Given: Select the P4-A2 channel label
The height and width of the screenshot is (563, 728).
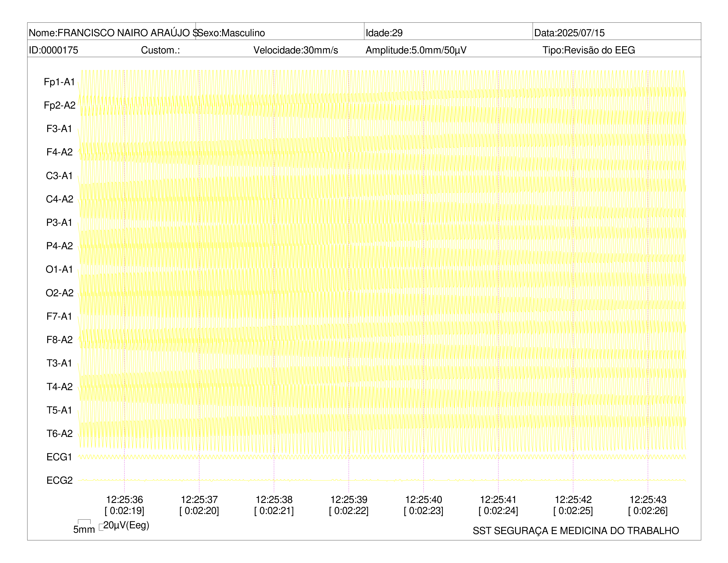Looking at the screenshot, I should click(x=60, y=246).
